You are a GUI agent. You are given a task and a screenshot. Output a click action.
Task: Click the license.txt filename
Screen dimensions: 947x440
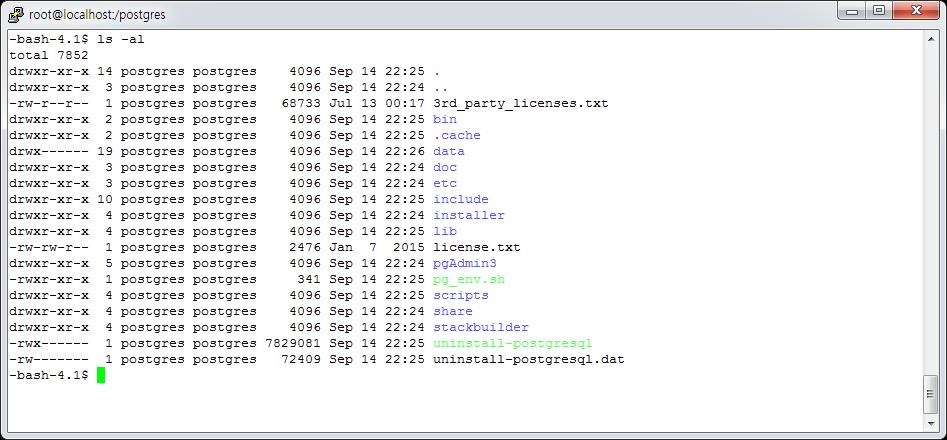[477, 247]
